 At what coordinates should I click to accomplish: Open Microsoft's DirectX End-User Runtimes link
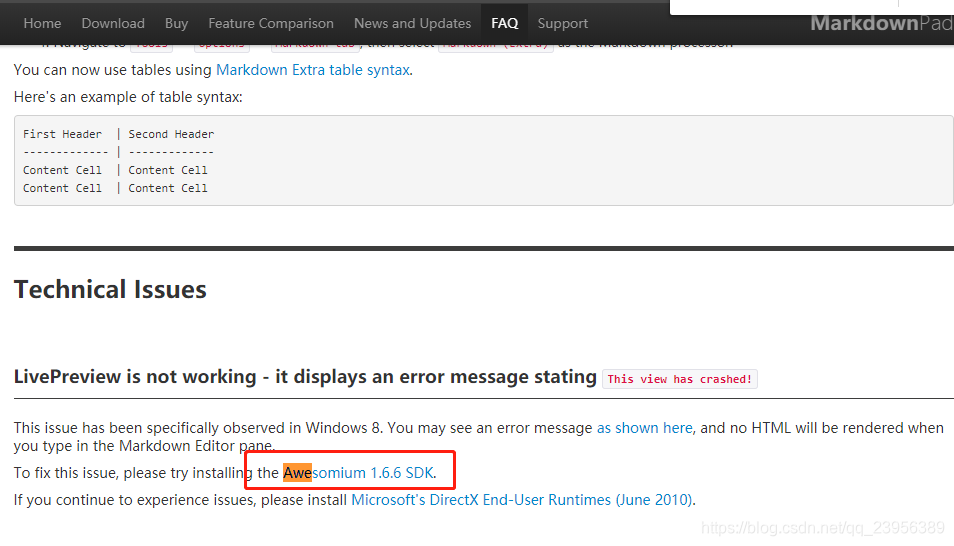pos(521,500)
